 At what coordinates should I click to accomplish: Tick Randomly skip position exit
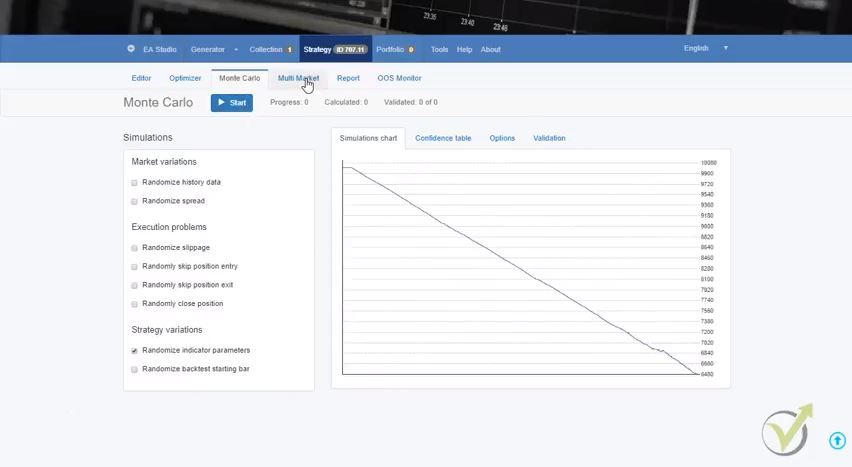tap(134, 285)
